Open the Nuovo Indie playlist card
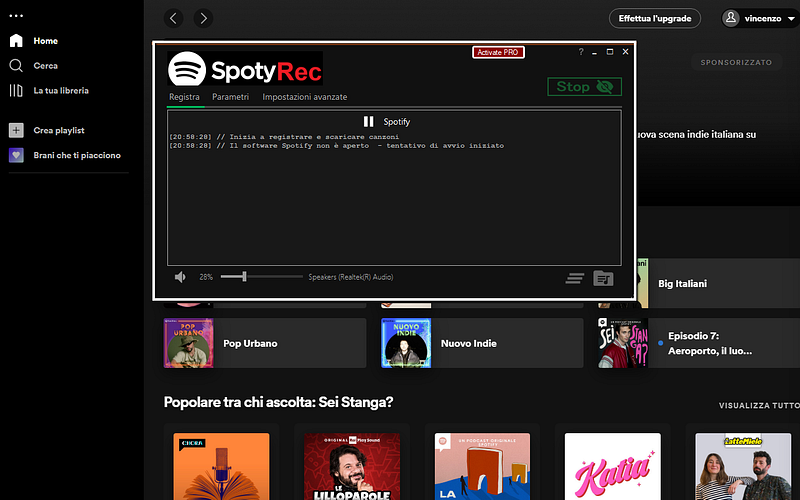800x500 pixels. pyautogui.click(x=482, y=343)
